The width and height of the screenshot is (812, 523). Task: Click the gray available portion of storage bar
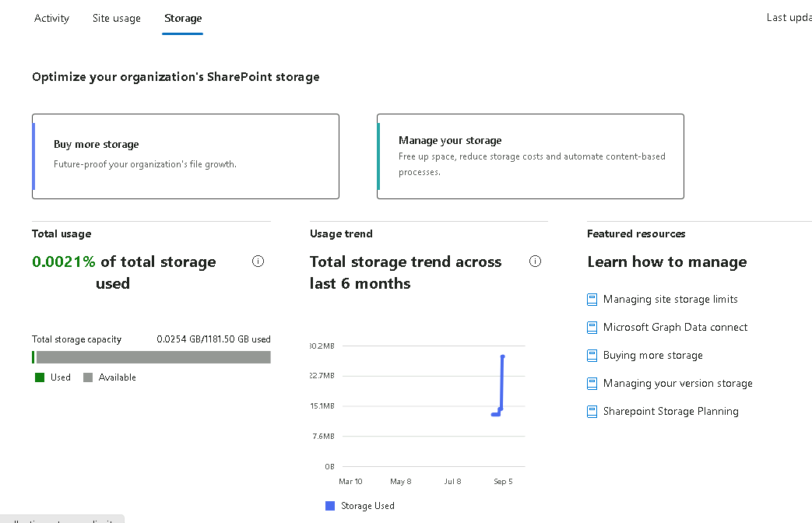[x=153, y=357]
